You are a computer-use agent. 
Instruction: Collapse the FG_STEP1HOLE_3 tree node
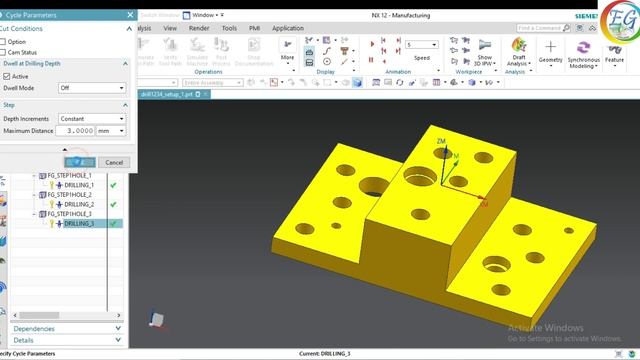point(34,214)
